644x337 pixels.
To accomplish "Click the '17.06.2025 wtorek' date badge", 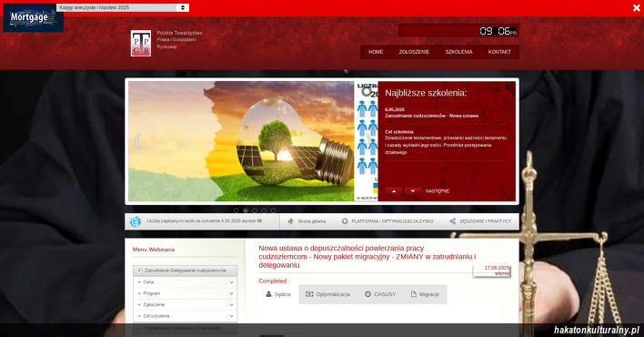I will pyautogui.click(x=492, y=271).
